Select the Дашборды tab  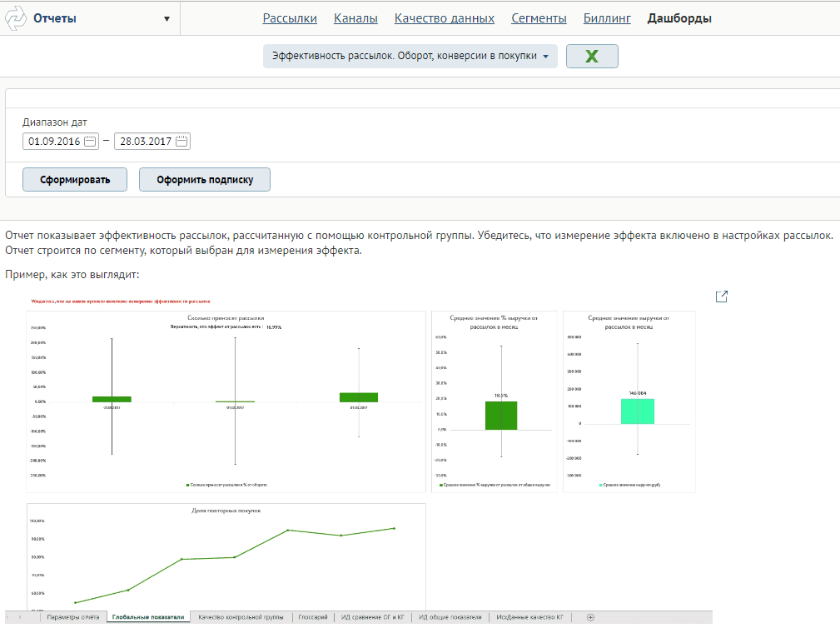tap(679, 18)
